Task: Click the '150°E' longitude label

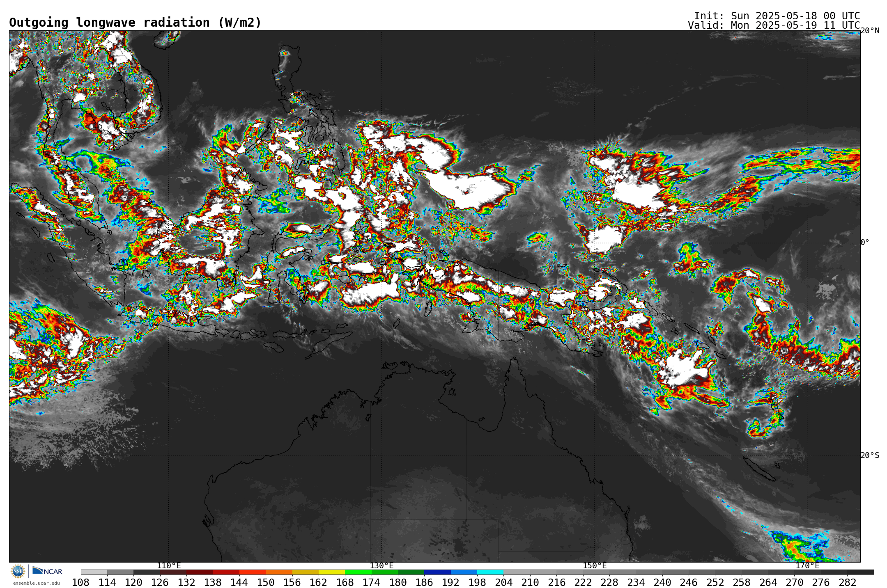Action: [595, 565]
